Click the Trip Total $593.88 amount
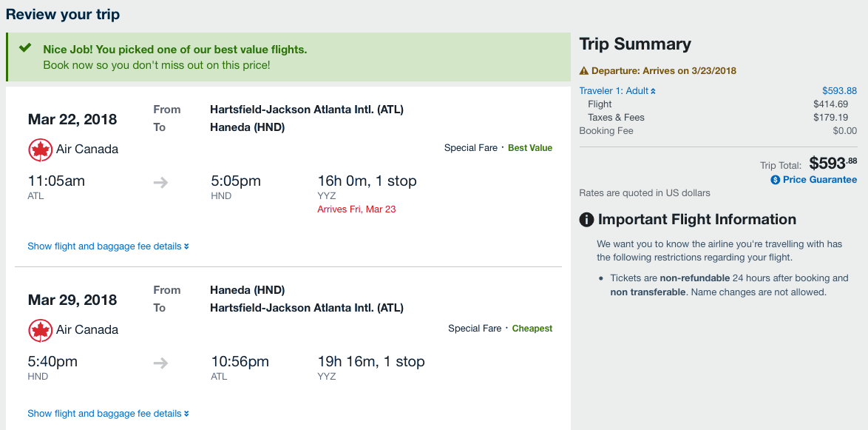 (x=833, y=163)
